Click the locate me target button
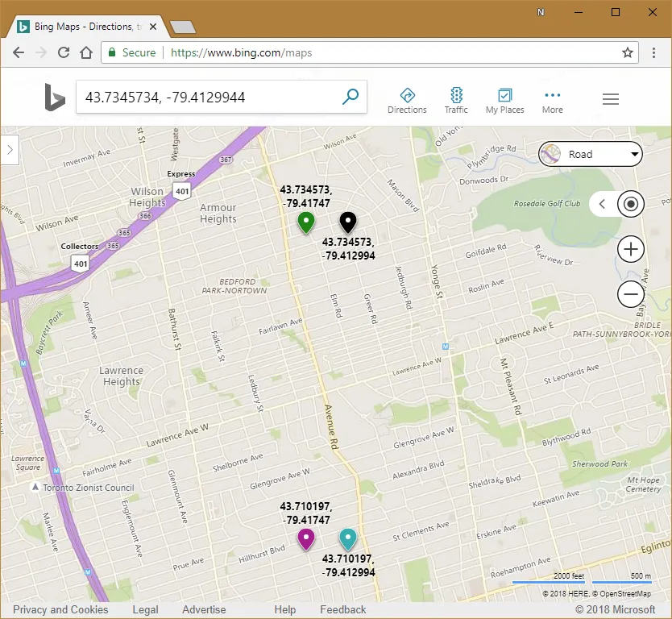This screenshot has width=672, height=619. (x=630, y=204)
